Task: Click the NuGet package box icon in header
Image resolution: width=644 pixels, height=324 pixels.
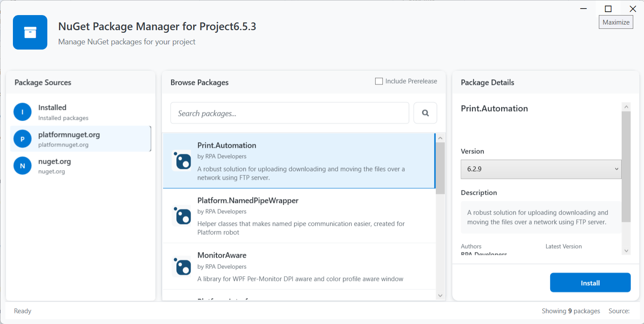Action: [30, 32]
